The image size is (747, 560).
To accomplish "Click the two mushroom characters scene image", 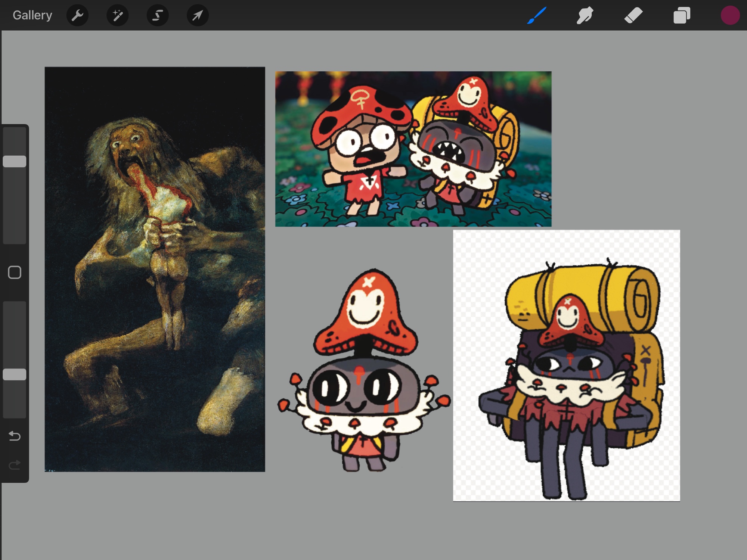I will [413, 149].
